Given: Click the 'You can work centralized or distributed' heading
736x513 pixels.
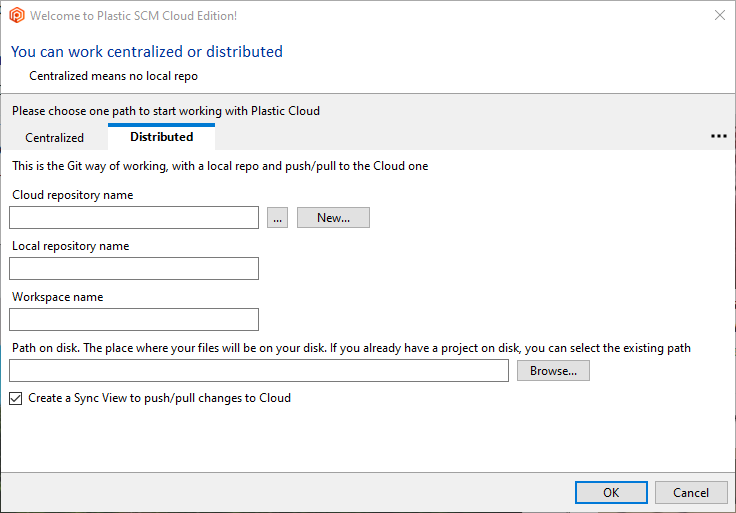Looking at the screenshot, I should pyautogui.click(x=147, y=52).
